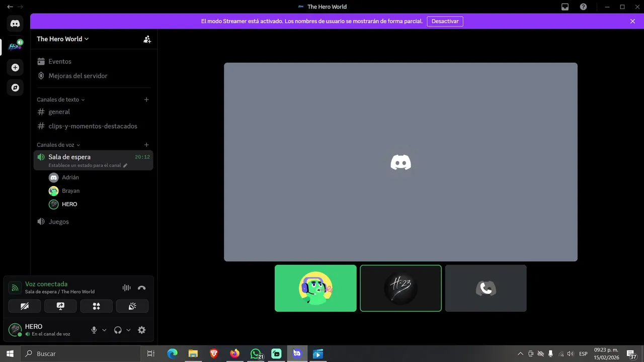
Task: Open WhatsApp from the taskbar
Action: (x=256, y=353)
